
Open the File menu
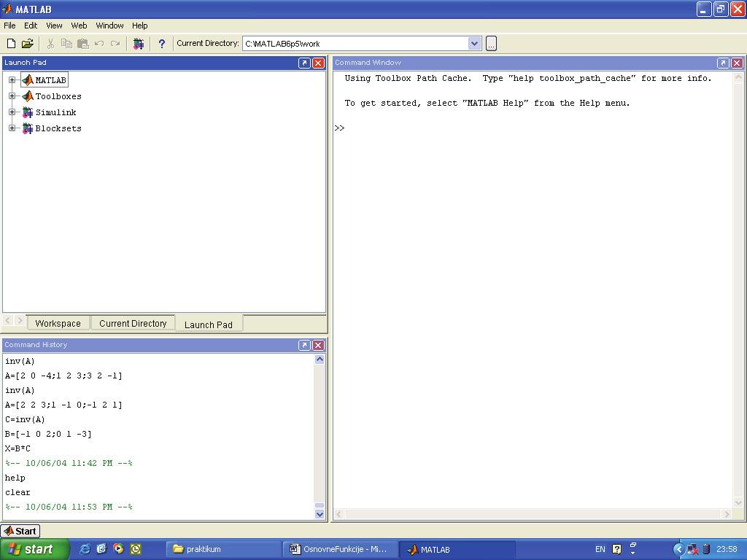pyautogui.click(x=9, y=26)
